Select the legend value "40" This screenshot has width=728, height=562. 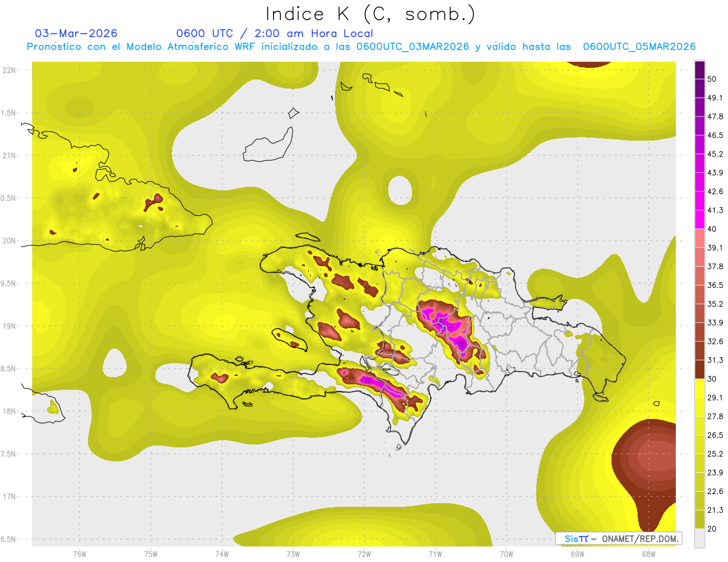pyautogui.click(x=712, y=229)
